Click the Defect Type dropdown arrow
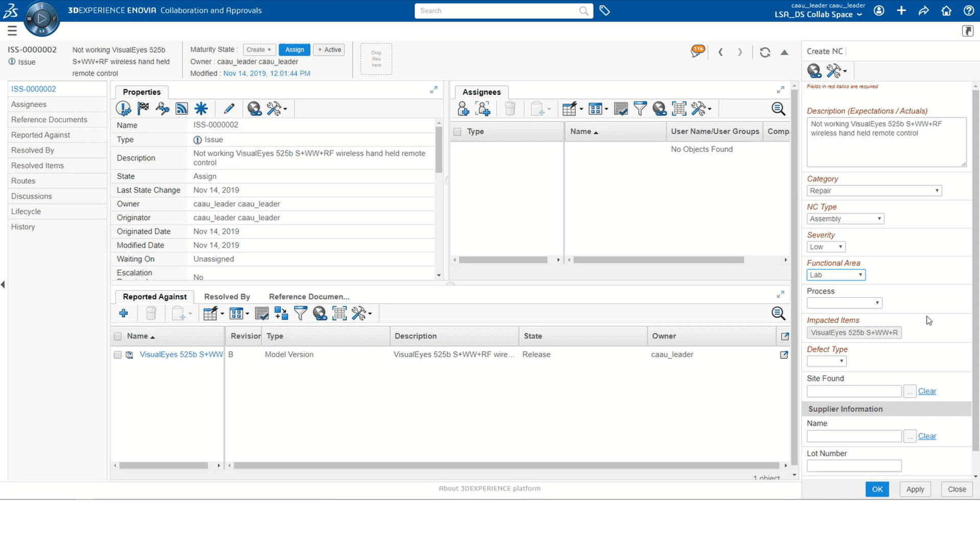Viewport: 980px width, 551px height. point(841,361)
